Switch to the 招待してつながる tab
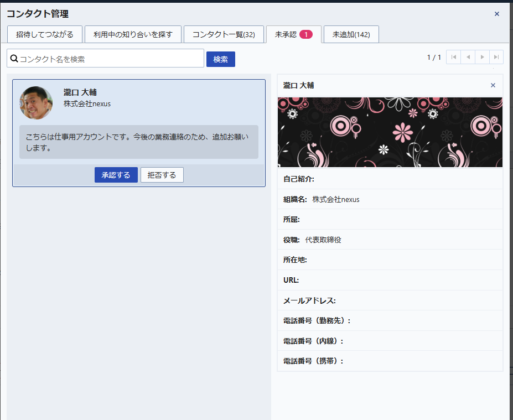Image resolution: width=513 pixels, height=420 pixels. (x=45, y=34)
